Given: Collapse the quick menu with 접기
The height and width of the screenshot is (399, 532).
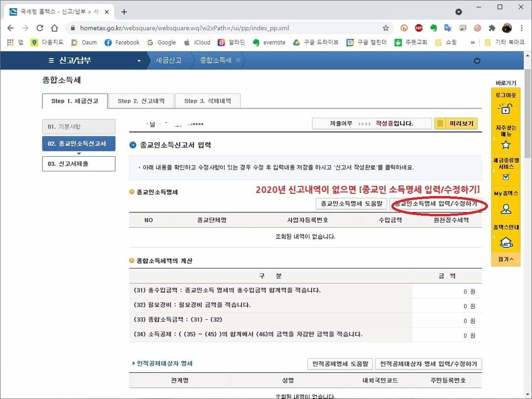Looking at the screenshot, I should pyautogui.click(x=505, y=259).
